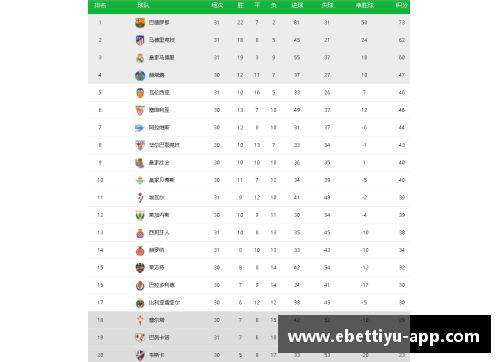Open the Celta Vigo crest in rank 18
This screenshot has width=500, height=362.
click(x=140, y=320)
